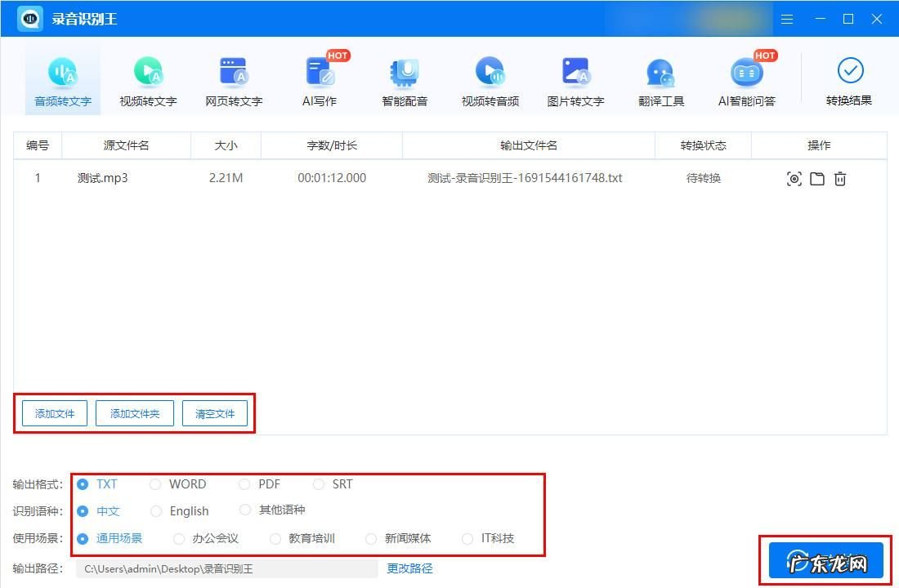Click the 添加文件 button
899x588 pixels.
pyautogui.click(x=55, y=414)
